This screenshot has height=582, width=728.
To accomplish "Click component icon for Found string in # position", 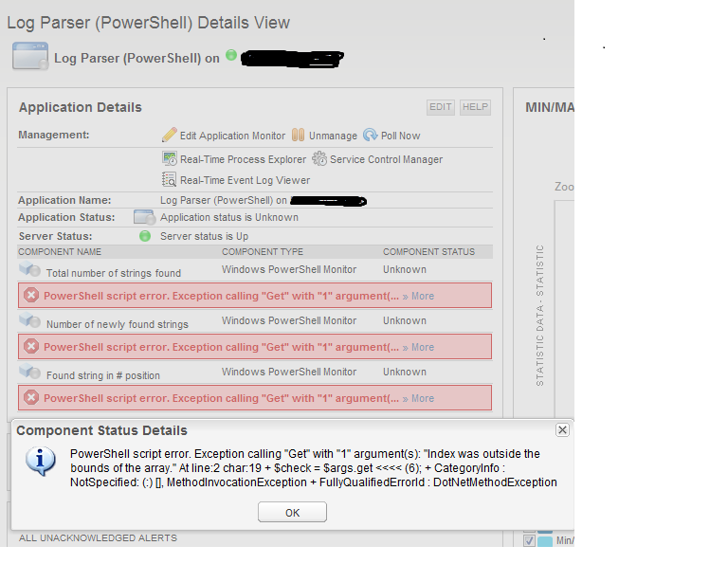I will 29,372.
